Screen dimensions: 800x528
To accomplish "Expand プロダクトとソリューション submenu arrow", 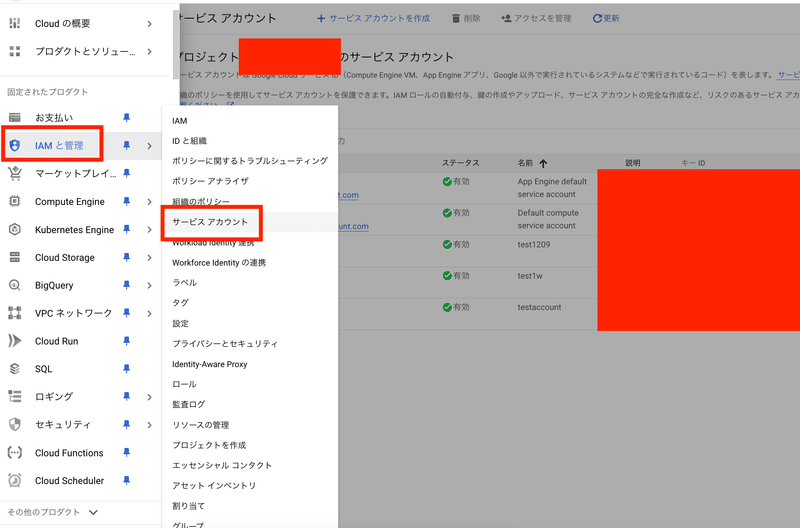I will click(149, 52).
